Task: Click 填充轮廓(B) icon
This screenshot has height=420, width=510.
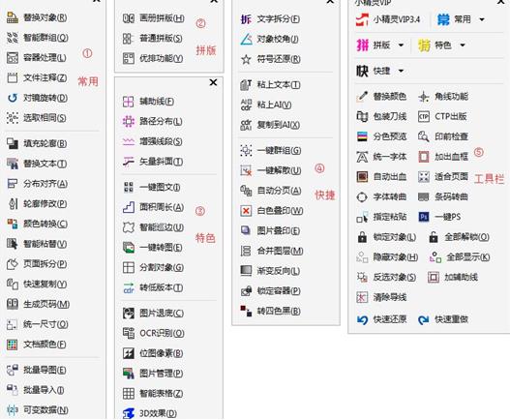Action: point(13,143)
